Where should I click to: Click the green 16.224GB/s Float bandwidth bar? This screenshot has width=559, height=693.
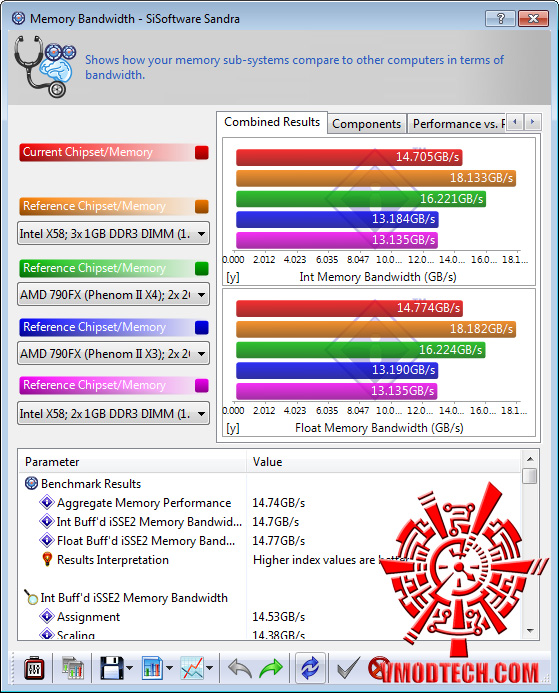361,350
